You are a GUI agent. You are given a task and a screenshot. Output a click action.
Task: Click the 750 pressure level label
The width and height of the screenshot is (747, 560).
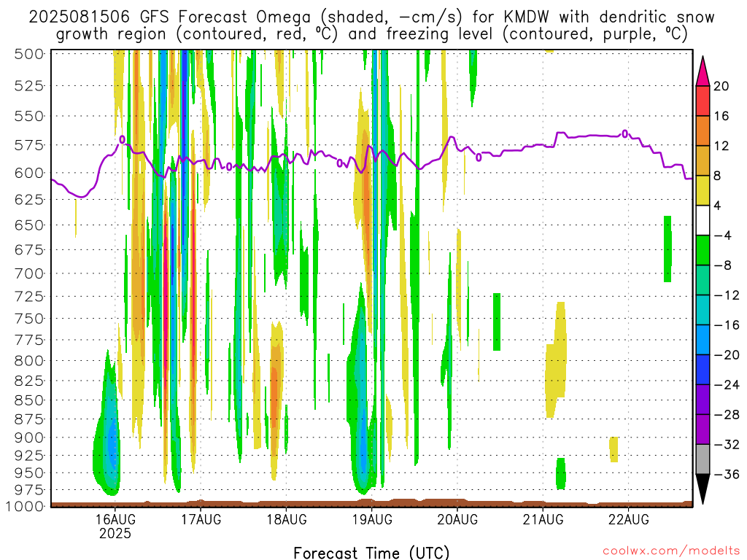[x=28, y=318]
